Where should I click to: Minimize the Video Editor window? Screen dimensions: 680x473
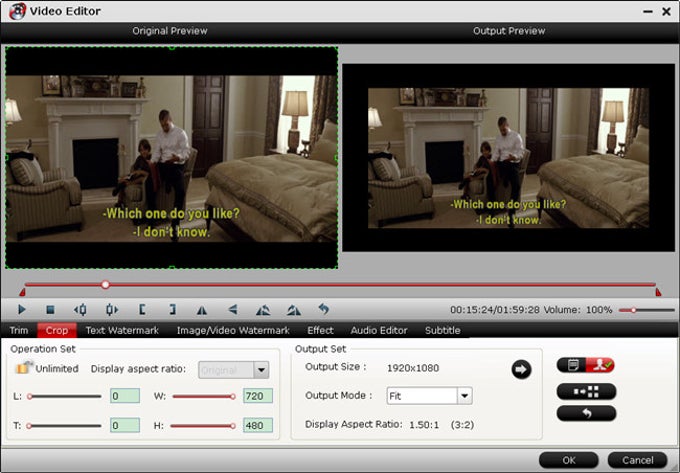(x=648, y=12)
